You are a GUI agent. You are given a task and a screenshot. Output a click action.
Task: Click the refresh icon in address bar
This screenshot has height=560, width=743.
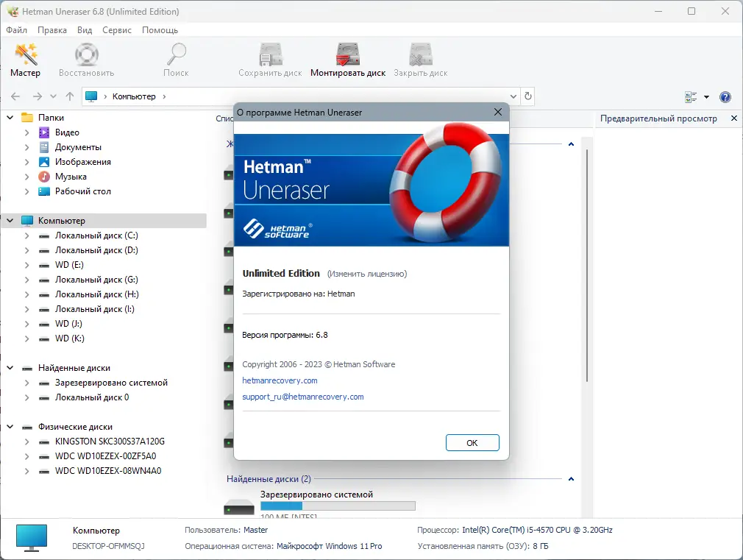(x=528, y=96)
